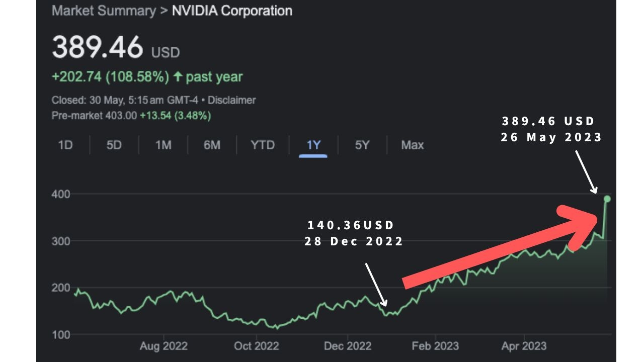Click the +202.74 (108.58%) change figure
644x362 pixels.
[110, 77]
